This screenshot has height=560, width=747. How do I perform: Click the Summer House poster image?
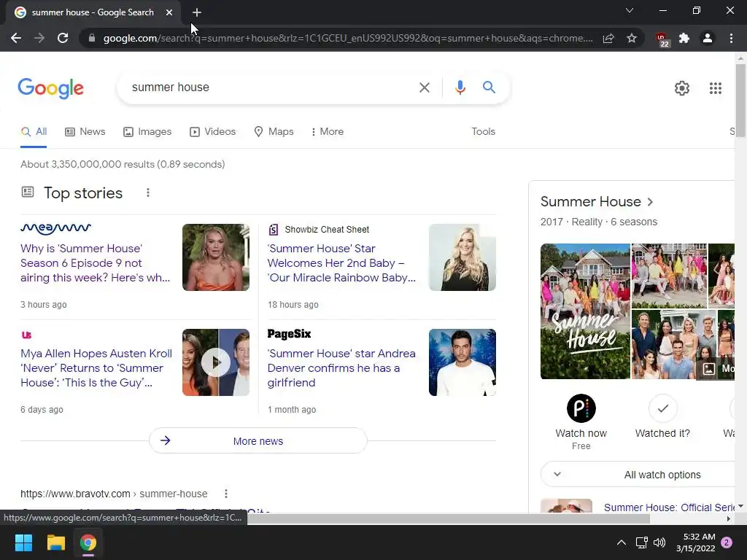click(585, 311)
